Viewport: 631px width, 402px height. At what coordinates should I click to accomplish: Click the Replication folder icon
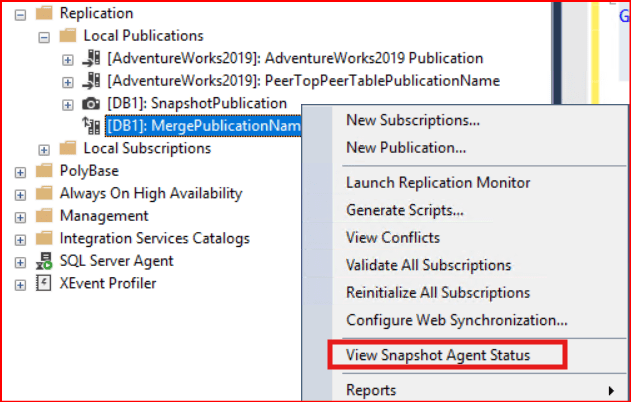point(44,15)
